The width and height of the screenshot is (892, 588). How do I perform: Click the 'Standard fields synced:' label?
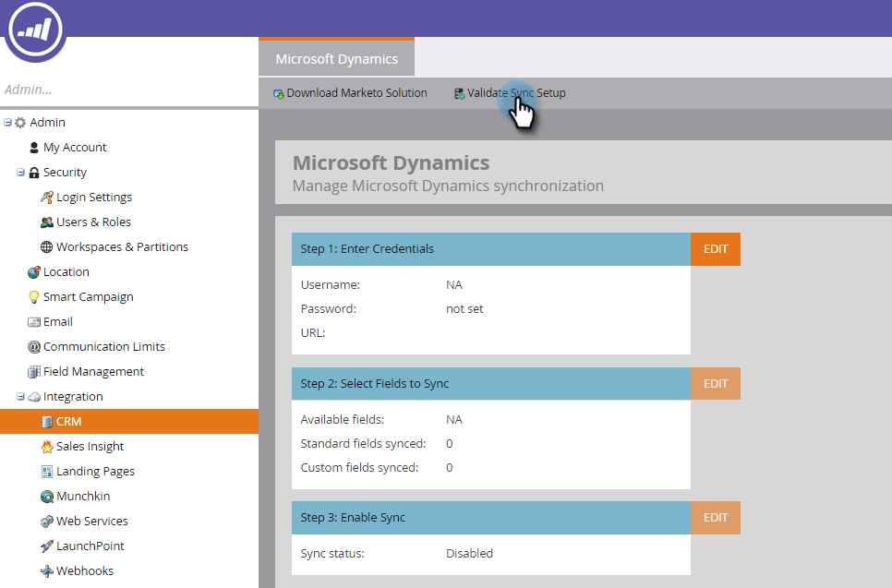click(363, 444)
